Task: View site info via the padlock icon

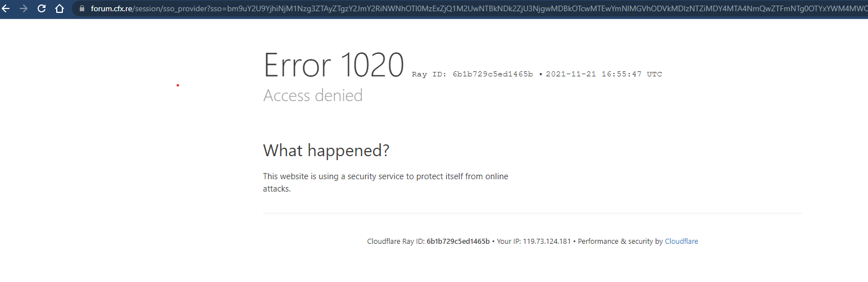Action: point(82,8)
